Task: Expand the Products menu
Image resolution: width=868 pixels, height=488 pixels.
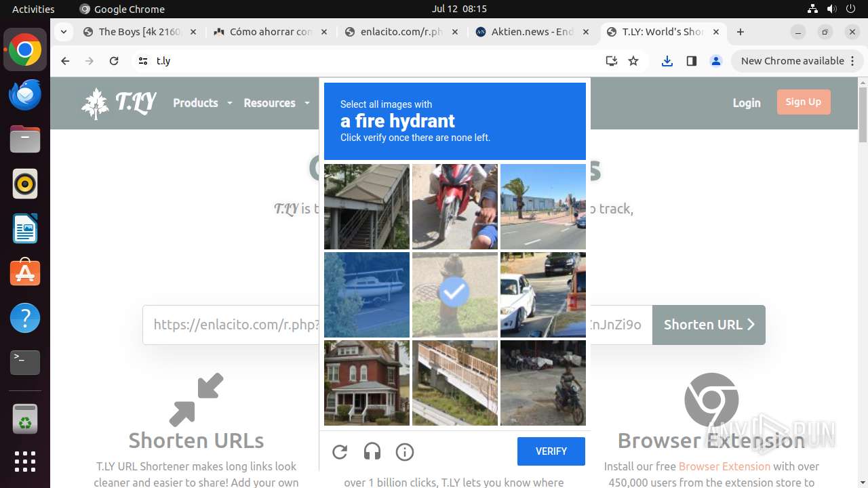Action: pos(203,103)
